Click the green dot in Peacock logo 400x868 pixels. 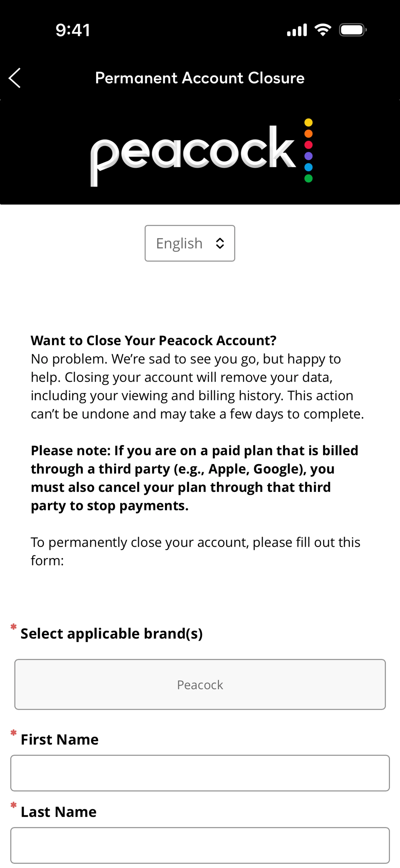point(308,178)
